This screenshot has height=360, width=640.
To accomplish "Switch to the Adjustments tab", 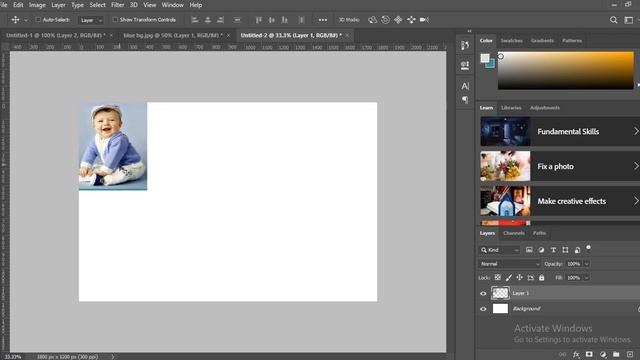I will point(544,108).
